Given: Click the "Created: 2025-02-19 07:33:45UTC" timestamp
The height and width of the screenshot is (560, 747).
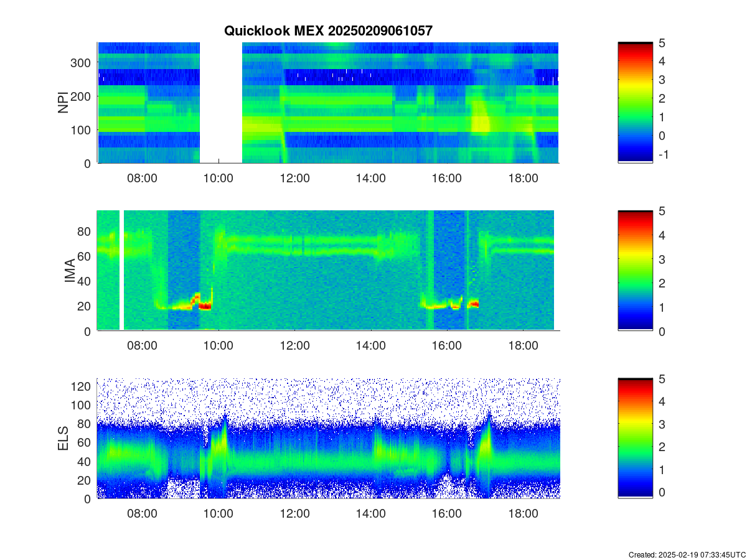Looking at the screenshot, I should [687, 554].
